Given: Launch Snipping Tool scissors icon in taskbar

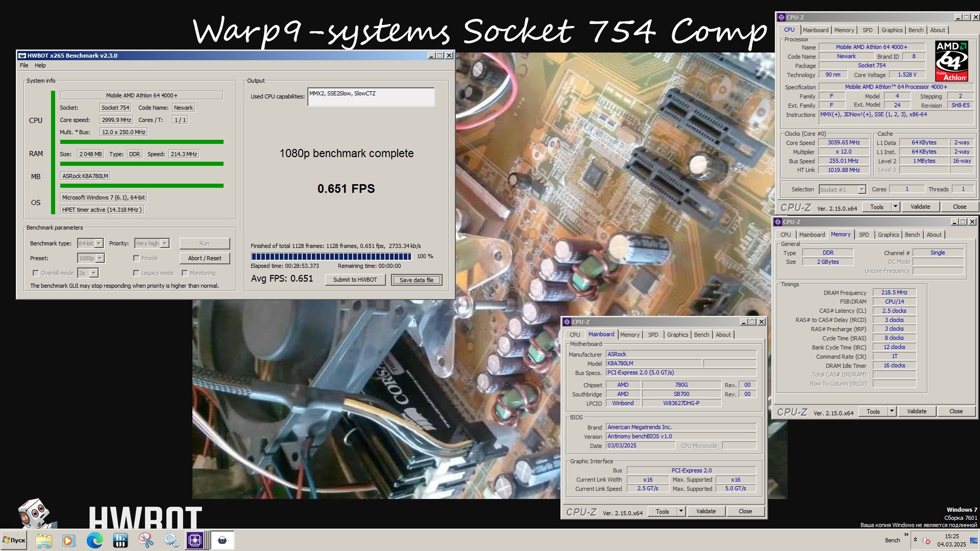Looking at the screenshot, I should click(x=146, y=540).
